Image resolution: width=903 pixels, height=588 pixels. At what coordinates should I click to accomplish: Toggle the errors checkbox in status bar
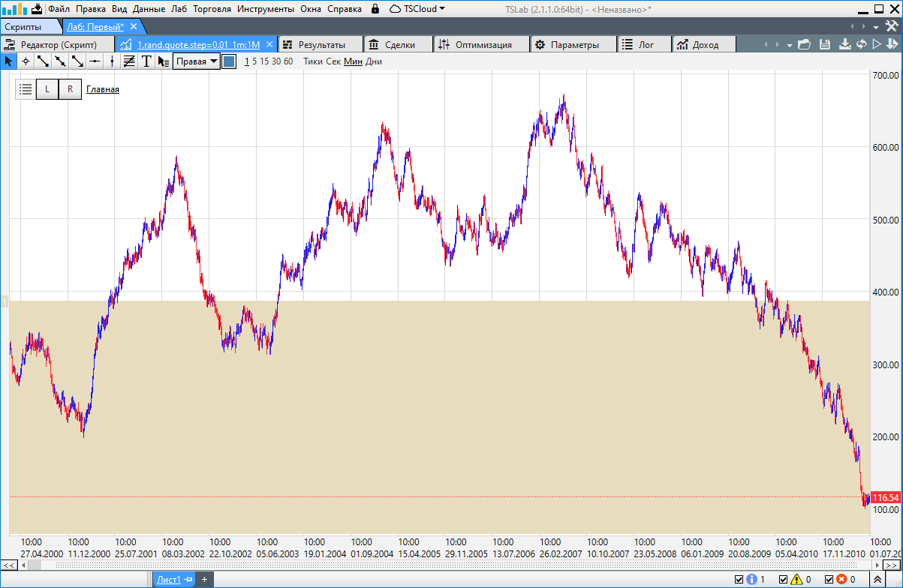pos(829,580)
